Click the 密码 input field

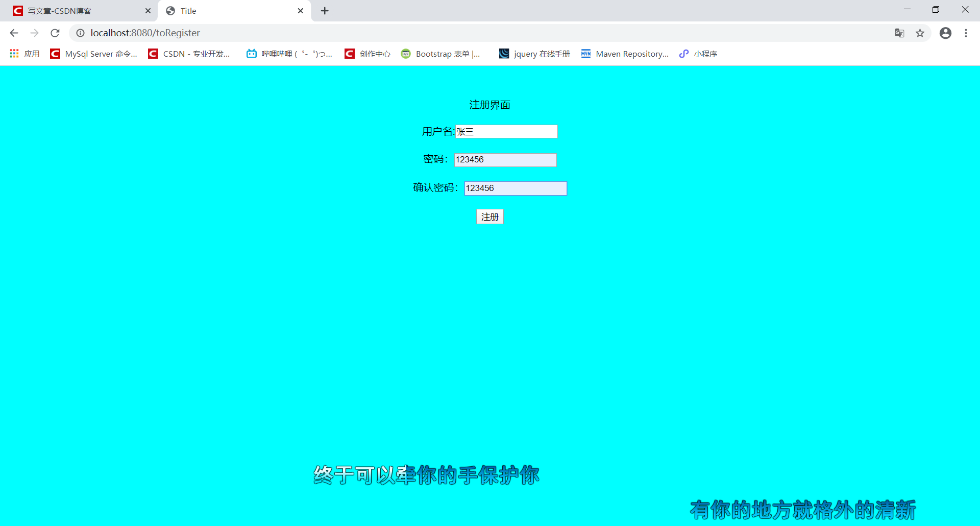coord(505,160)
